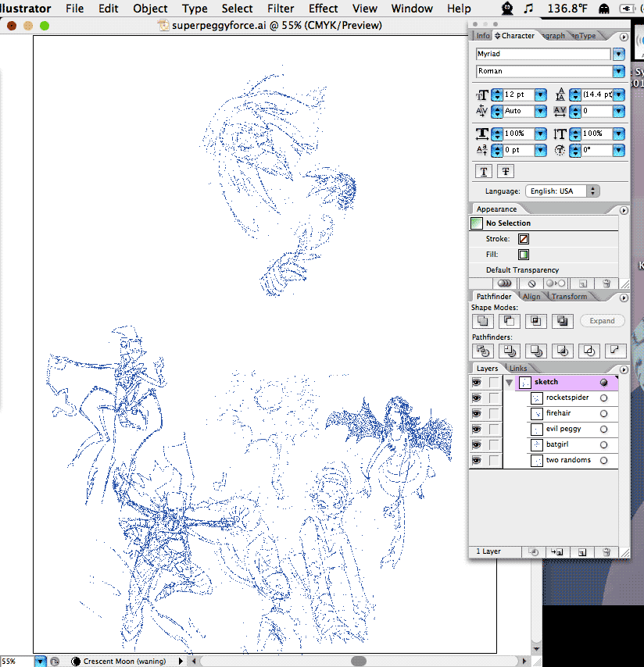The image size is (644, 667).
Task: Click the Fill color swatch in Appearance
Action: (x=523, y=255)
